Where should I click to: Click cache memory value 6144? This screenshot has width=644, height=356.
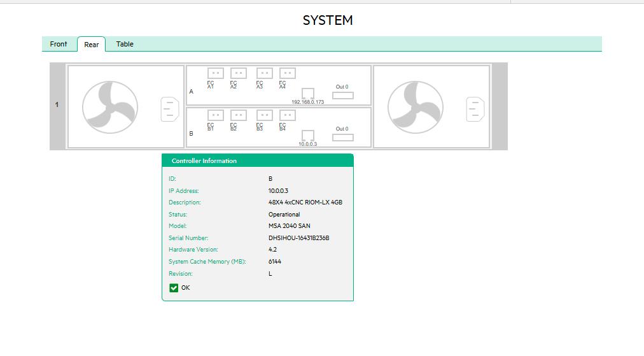pos(275,262)
